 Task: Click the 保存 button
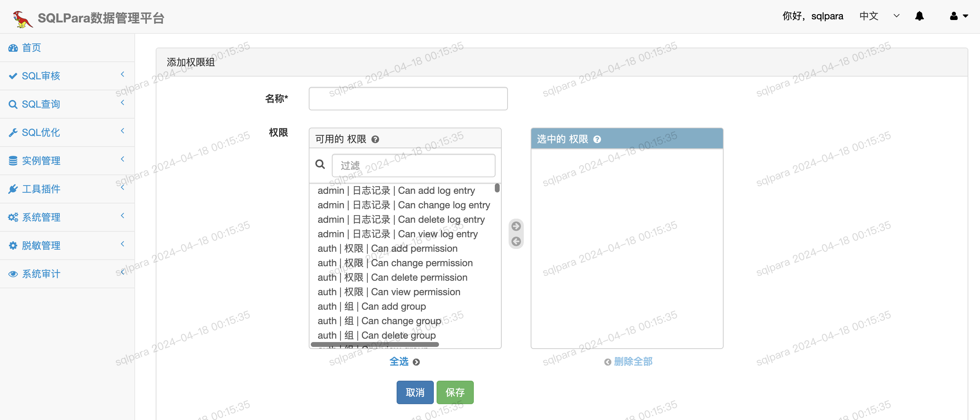click(455, 392)
